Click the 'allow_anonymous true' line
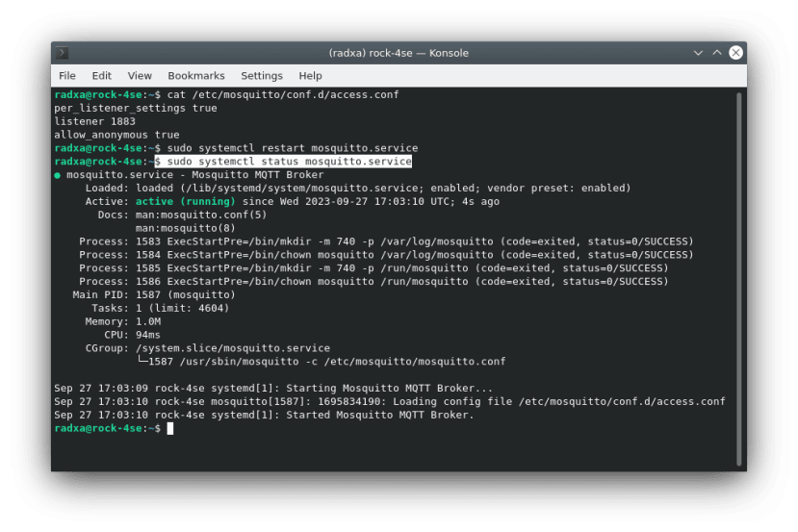 [x=117, y=135]
